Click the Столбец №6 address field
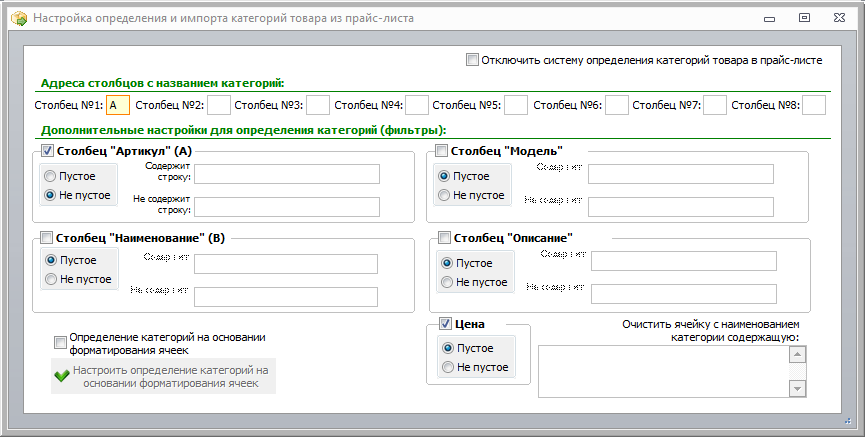865x437 pixels. [617, 105]
